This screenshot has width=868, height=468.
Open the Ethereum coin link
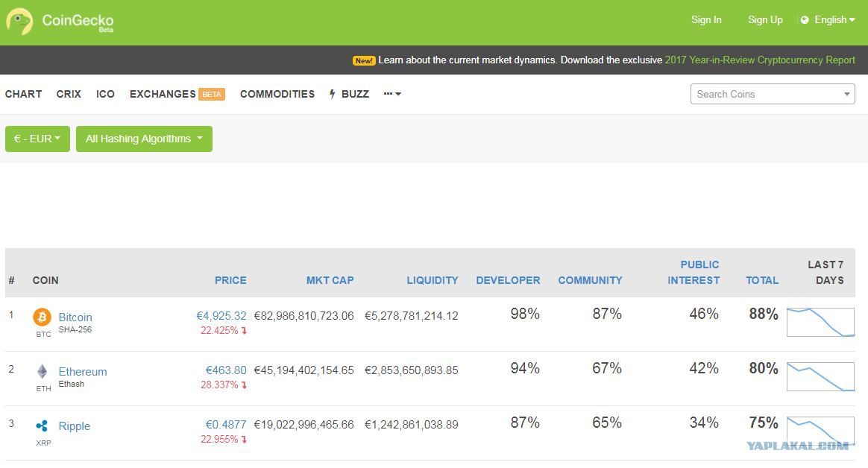[83, 371]
